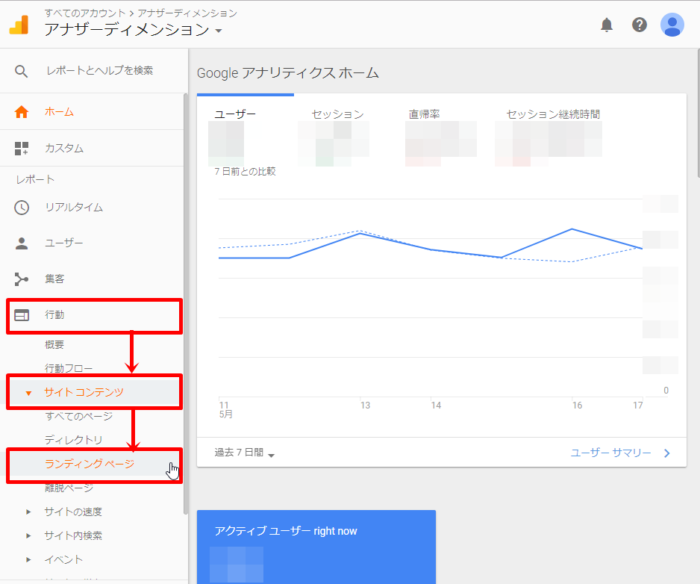
Task: Click the Google Analytics logo icon
Action: tap(19, 25)
